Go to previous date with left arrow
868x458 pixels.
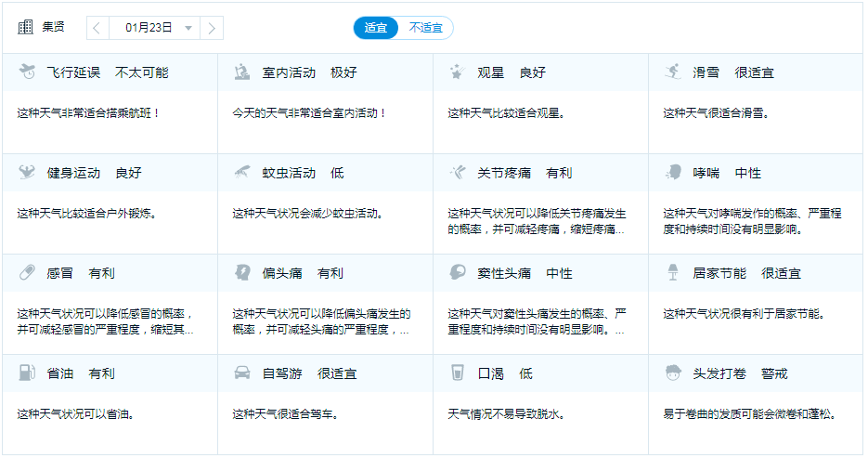[x=97, y=28]
